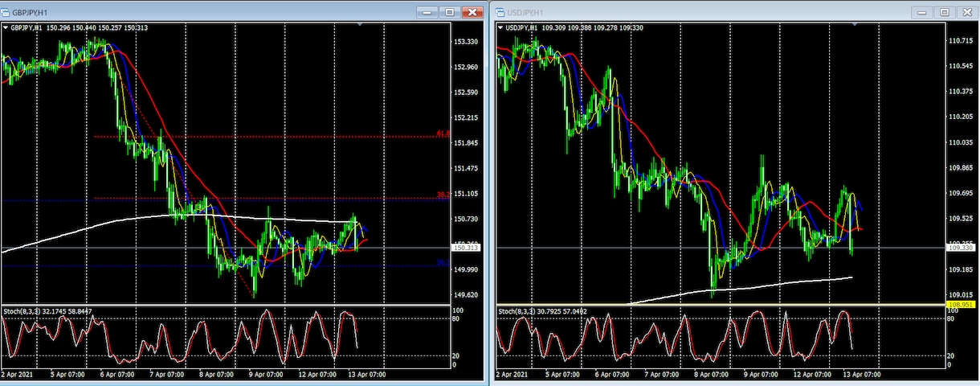
Task: Minimize the USDJPY,H1 chart window
Action: click(x=924, y=12)
